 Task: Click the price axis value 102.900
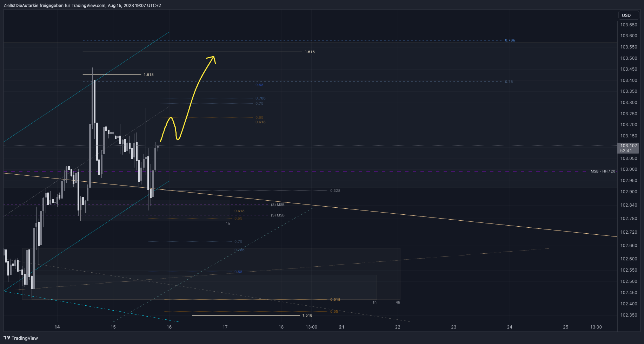click(x=629, y=192)
